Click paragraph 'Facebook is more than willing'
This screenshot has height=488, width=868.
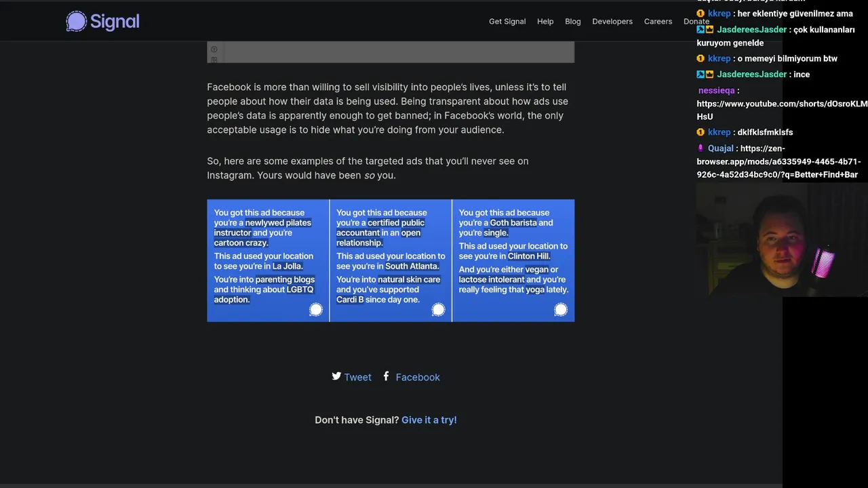388,108
